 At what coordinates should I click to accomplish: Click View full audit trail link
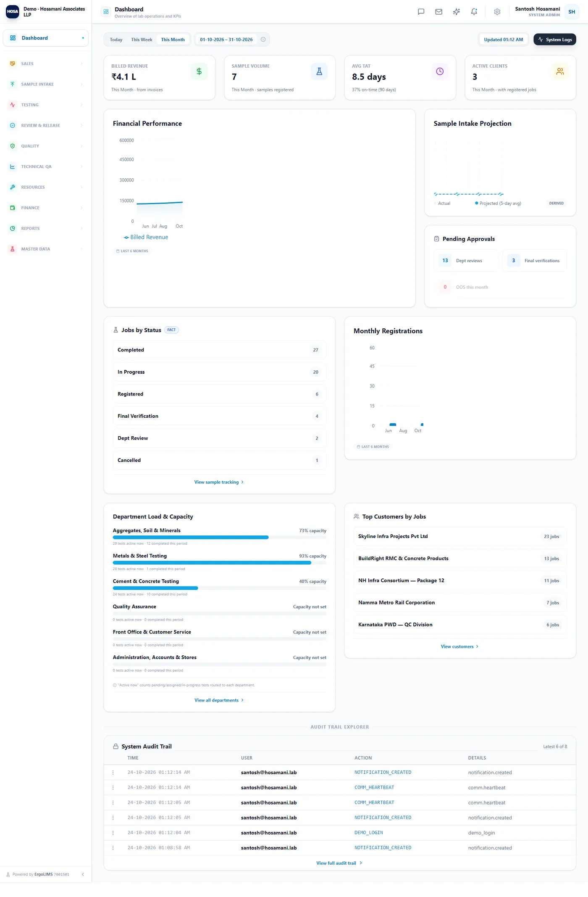pos(339,863)
